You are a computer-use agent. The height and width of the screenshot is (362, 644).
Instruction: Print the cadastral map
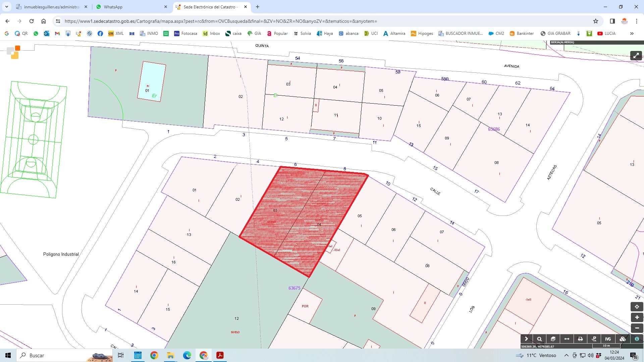580,339
